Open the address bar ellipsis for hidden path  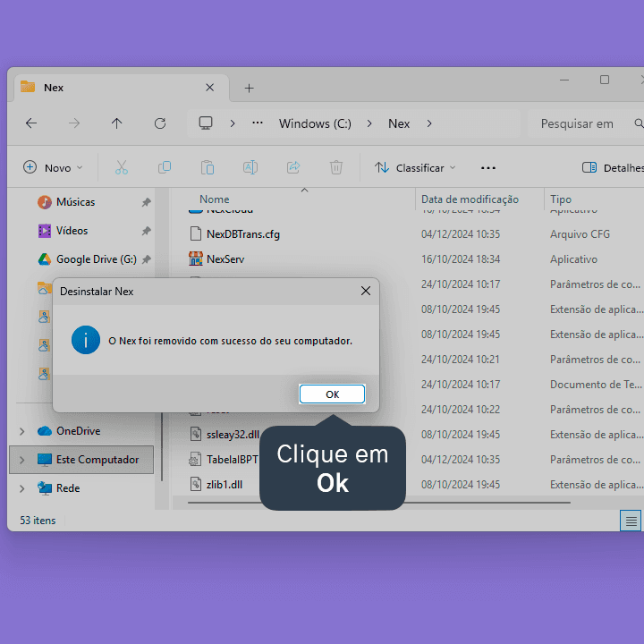258,123
